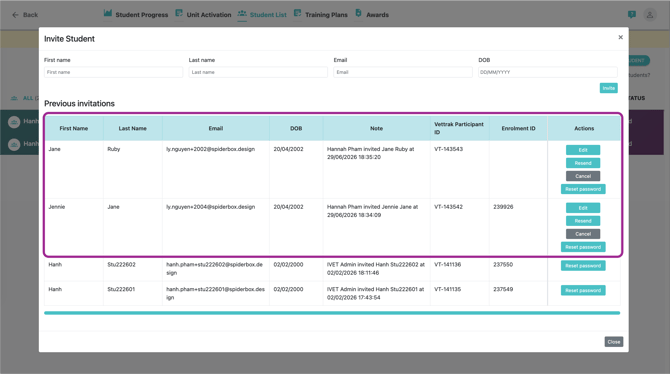
Task: Click the DOB date input field
Action: tap(548, 72)
